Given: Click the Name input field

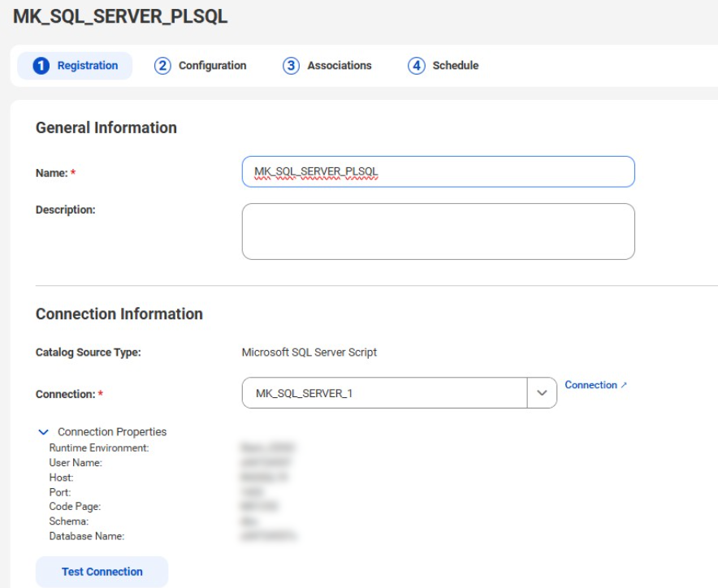Looking at the screenshot, I should (439, 171).
